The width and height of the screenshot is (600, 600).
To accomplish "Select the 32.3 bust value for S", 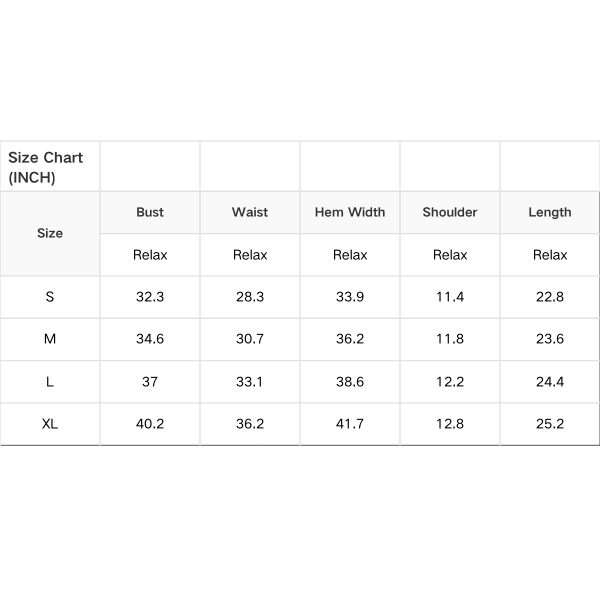I will 150,297.
